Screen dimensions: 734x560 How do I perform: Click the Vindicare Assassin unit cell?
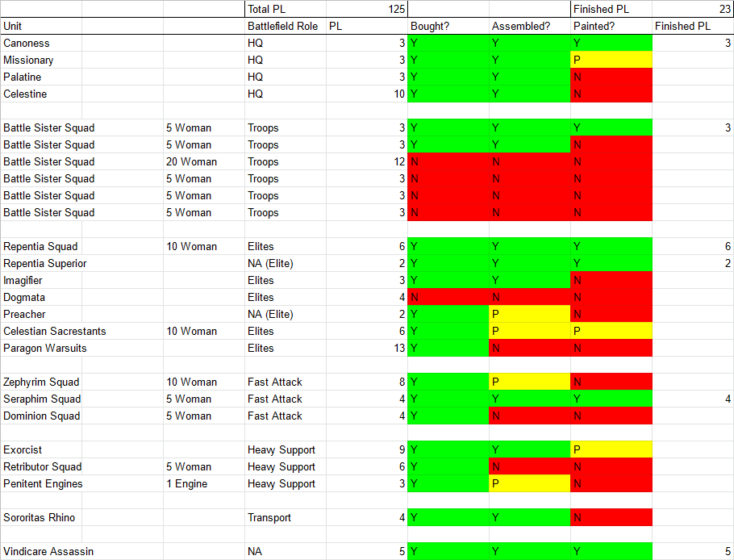[81, 552]
